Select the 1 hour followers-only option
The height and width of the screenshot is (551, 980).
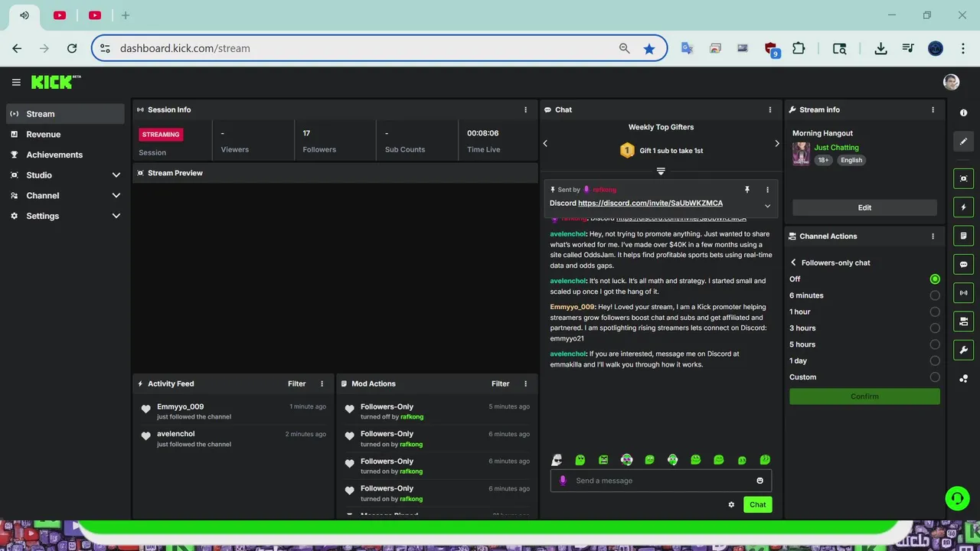click(x=935, y=312)
